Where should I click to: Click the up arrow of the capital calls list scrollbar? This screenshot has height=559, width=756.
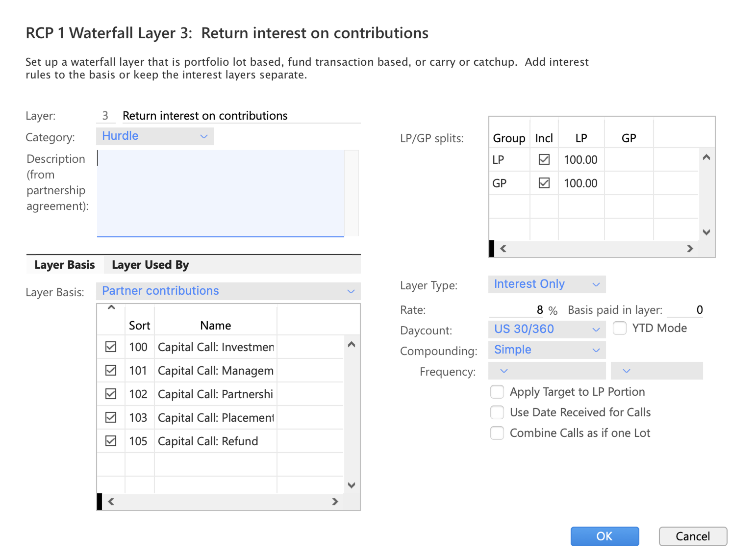(x=351, y=344)
